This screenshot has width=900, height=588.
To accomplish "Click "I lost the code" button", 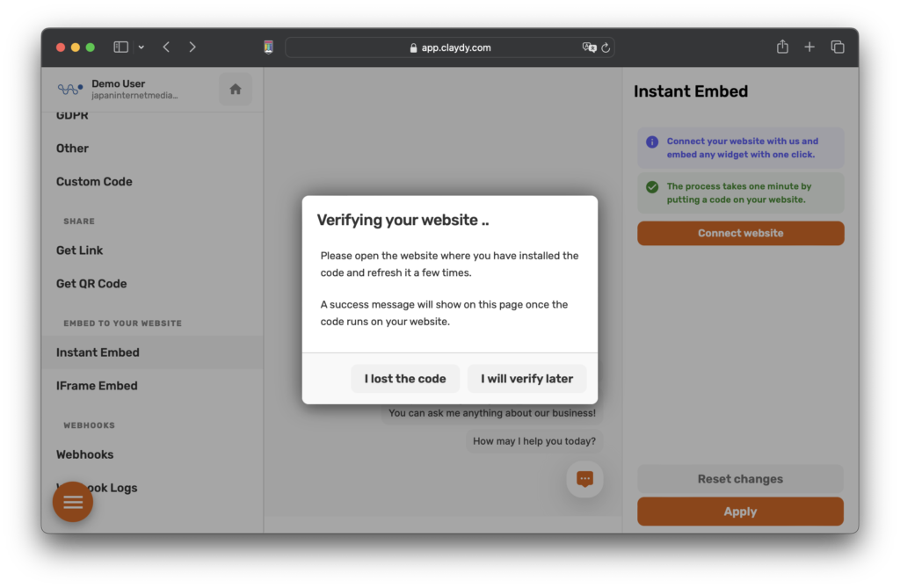I will [x=405, y=379].
